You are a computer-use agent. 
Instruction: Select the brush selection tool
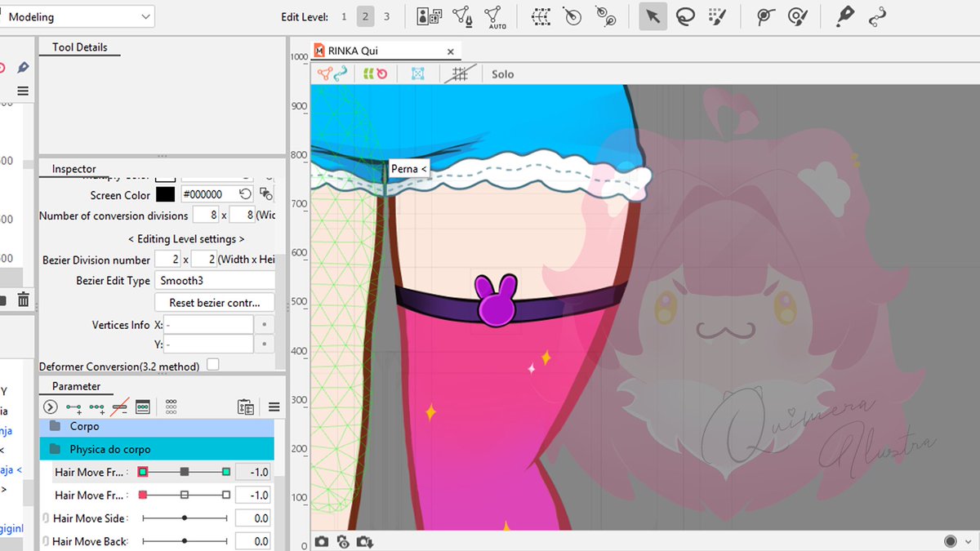(717, 16)
